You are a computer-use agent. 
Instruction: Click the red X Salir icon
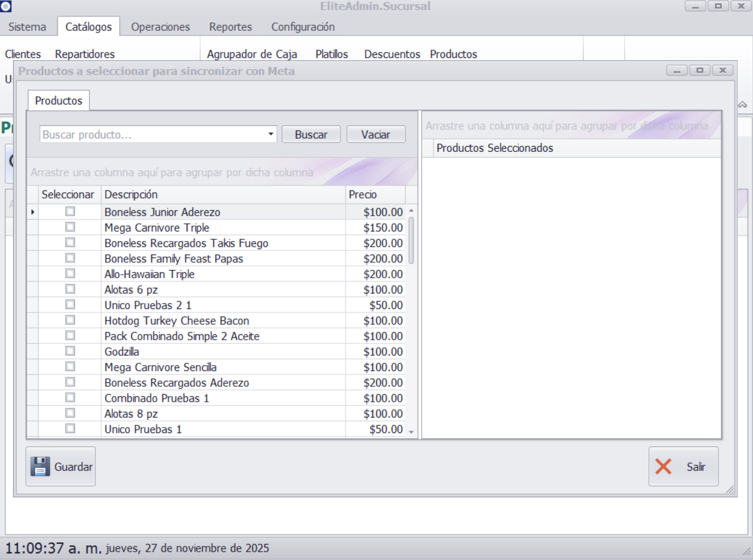[663, 467]
